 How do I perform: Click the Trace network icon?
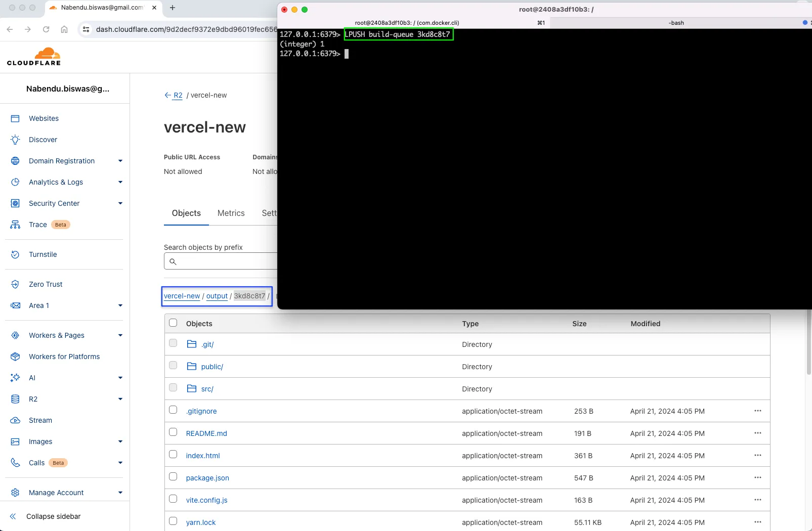coord(15,225)
